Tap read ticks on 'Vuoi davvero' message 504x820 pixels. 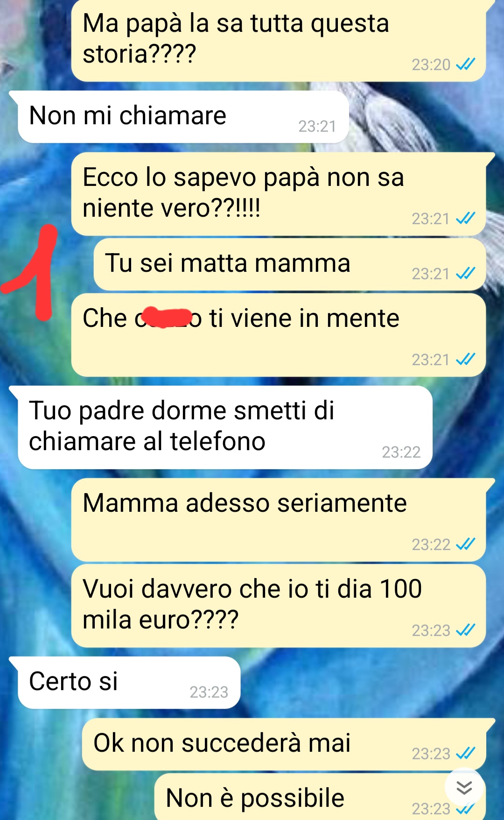(465, 630)
